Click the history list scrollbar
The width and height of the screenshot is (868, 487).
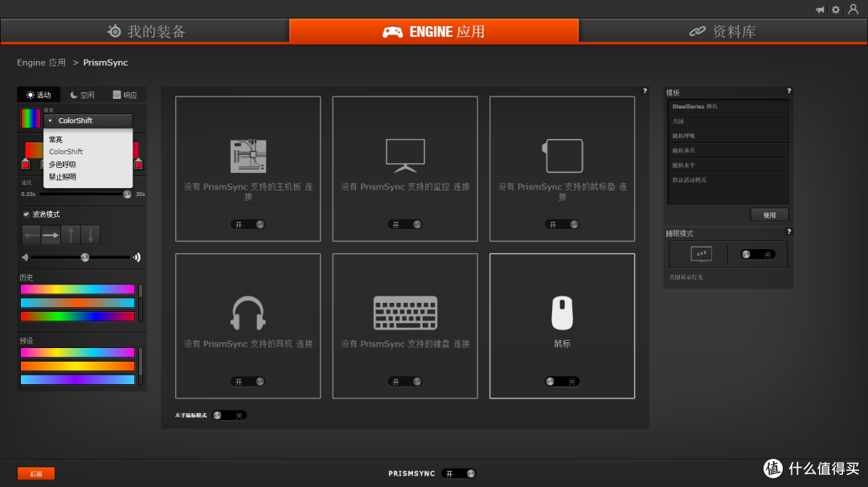pos(141,303)
